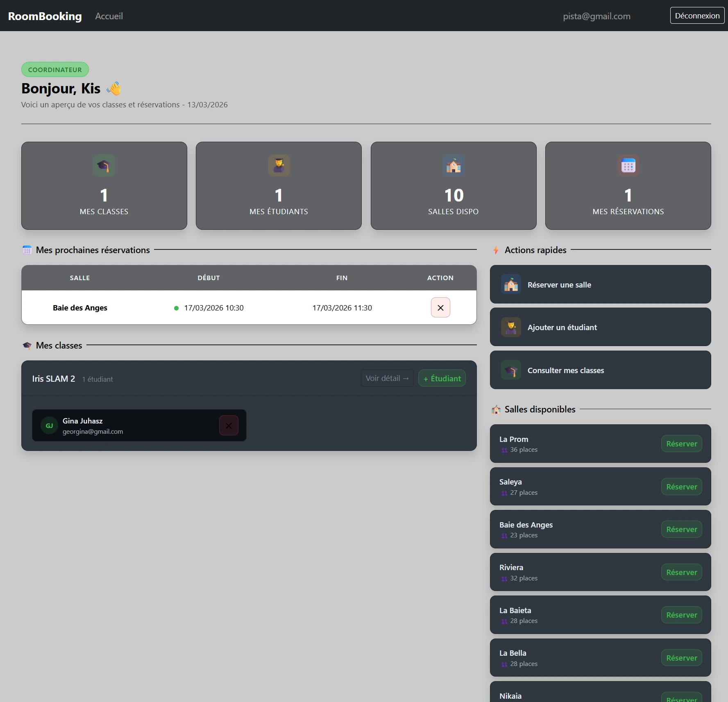Reserve the Saleya room
The width and height of the screenshot is (728, 702).
pos(681,487)
